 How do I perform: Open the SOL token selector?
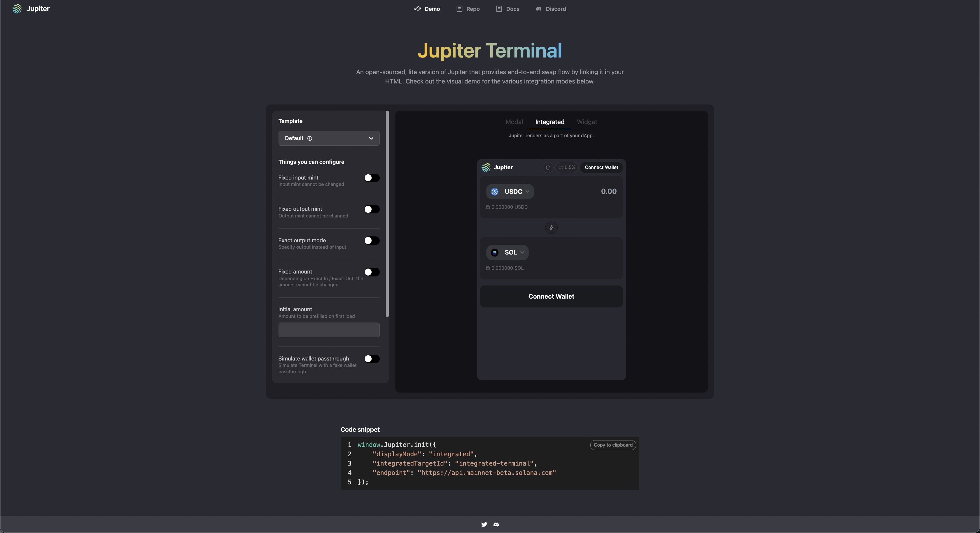click(507, 252)
